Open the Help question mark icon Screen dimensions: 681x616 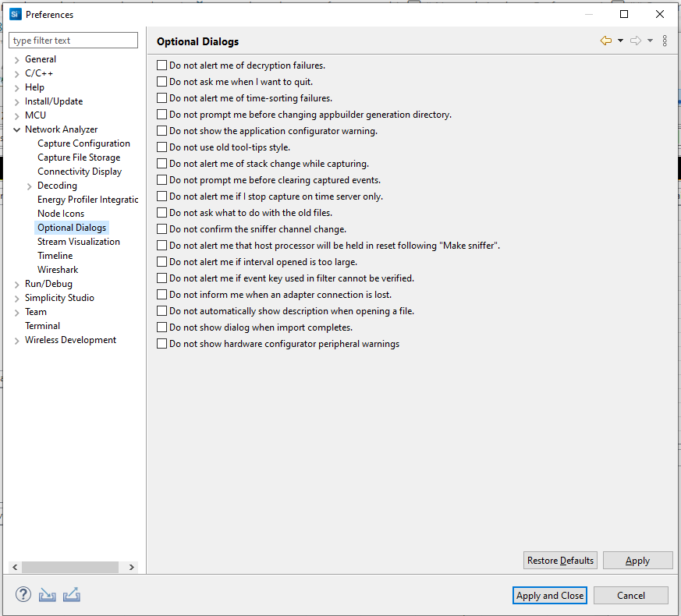[23, 594]
